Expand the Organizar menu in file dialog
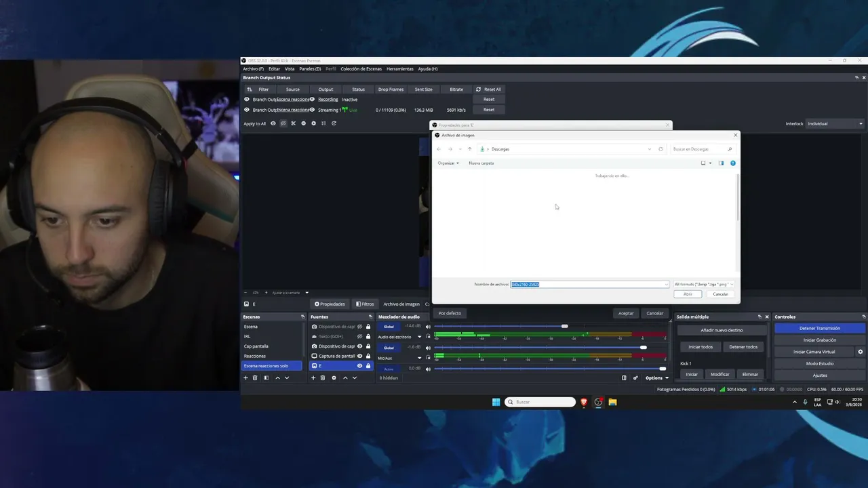Image resolution: width=868 pixels, height=488 pixels. tap(448, 163)
